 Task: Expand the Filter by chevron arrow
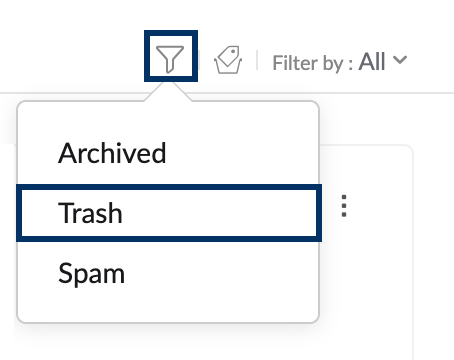point(400,60)
